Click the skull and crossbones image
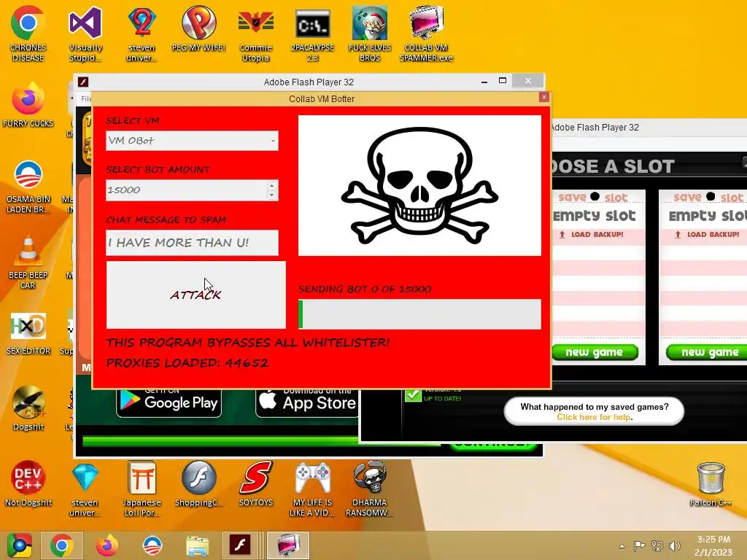Image resolution: width=747 pixels, height=560 pixels. [x=419, y=185]
